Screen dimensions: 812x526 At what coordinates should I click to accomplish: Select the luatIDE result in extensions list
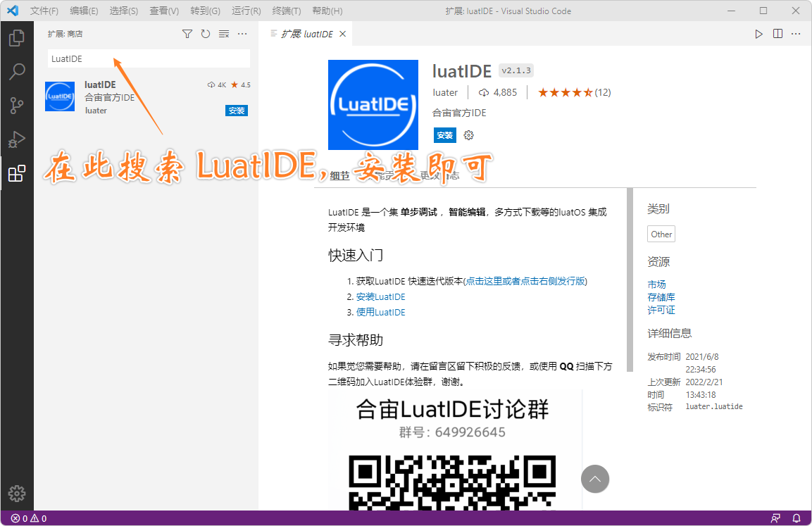(146, 96)
